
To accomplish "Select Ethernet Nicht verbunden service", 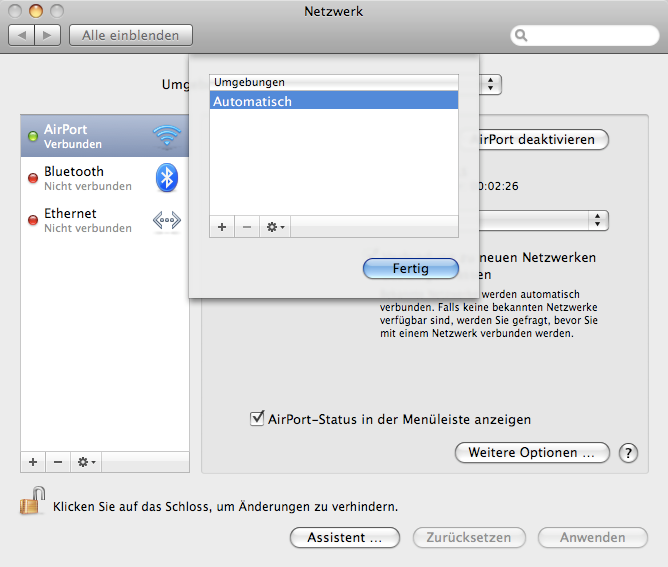I will tap(105, 220).
